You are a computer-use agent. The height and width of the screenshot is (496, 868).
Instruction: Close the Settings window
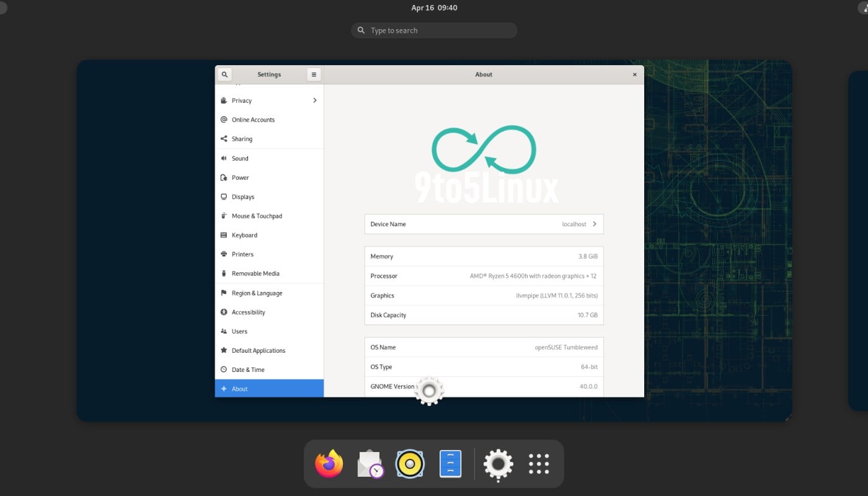point(634,74)
